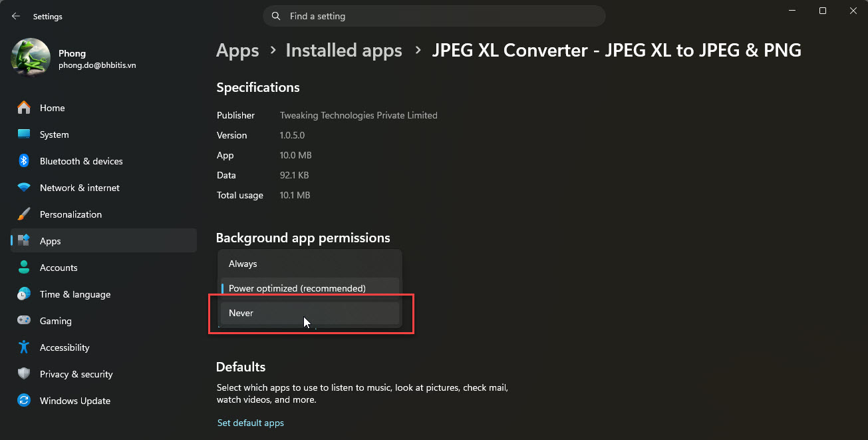Open Privacy & security shield icon
Image resolution: width=868 pixels, height=440 pixels.
(24, 374)
